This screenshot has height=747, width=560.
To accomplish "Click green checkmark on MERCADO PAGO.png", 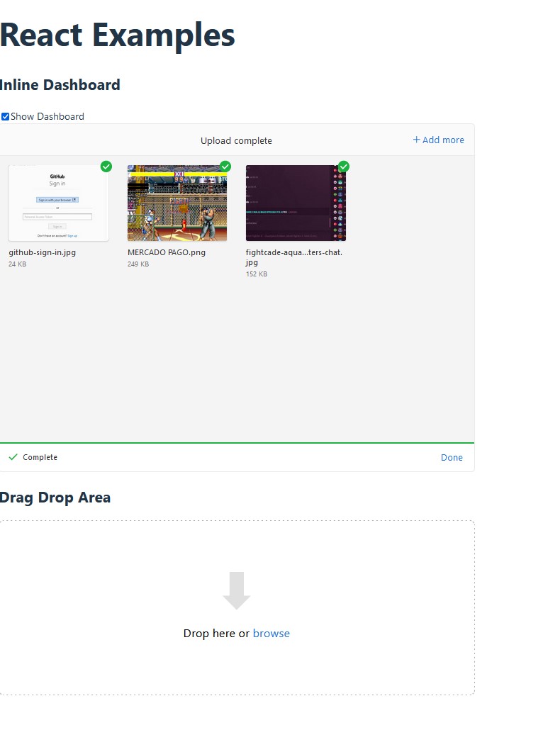I will (x=225, y=167).
